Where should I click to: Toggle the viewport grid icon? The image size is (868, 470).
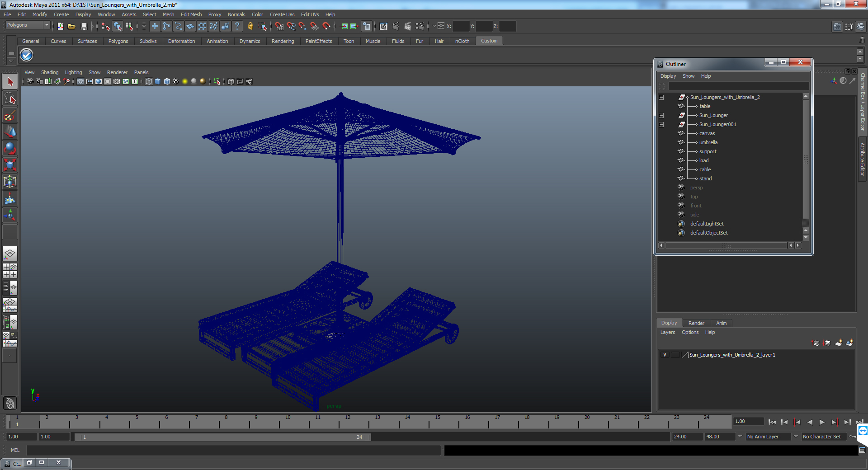tap(80, 81)
